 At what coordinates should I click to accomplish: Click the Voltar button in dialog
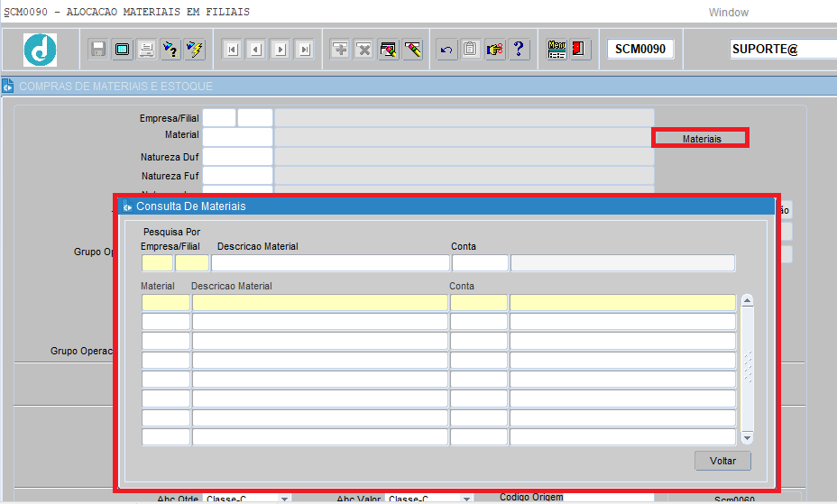(x=722, y=461)
